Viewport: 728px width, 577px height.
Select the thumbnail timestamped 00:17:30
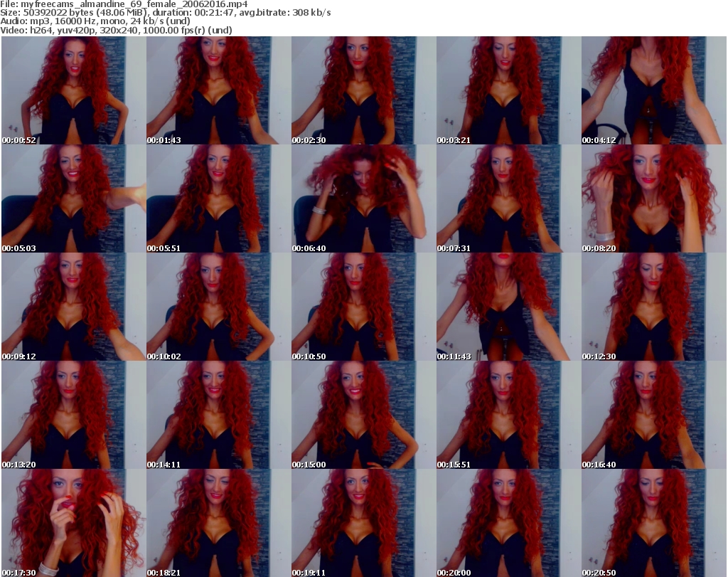tap(74, 523)
